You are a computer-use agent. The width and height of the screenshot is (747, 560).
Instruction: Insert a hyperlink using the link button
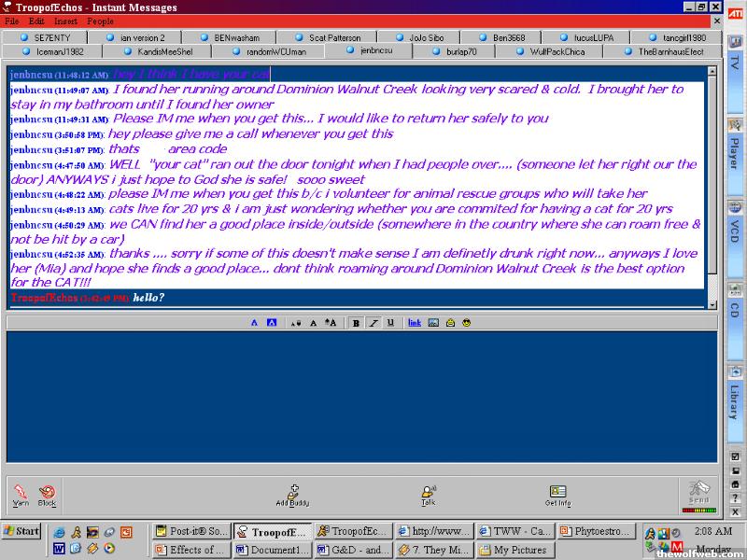[415, 323]
